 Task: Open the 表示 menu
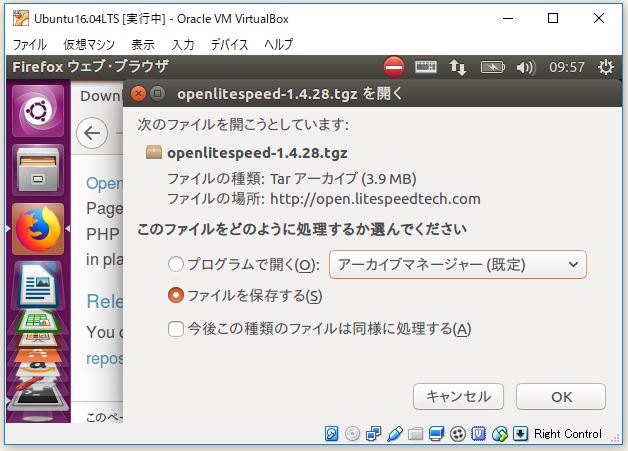point(143,44)
